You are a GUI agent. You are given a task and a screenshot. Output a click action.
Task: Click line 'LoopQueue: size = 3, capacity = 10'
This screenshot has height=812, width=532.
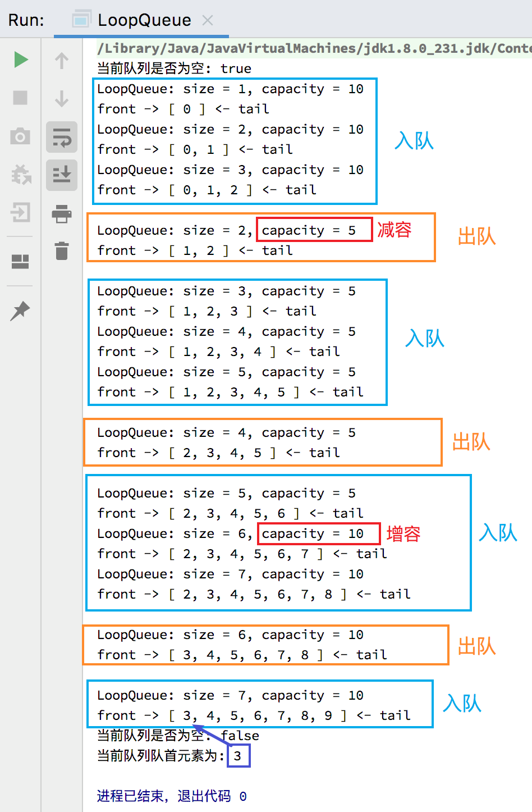(230, 170)
